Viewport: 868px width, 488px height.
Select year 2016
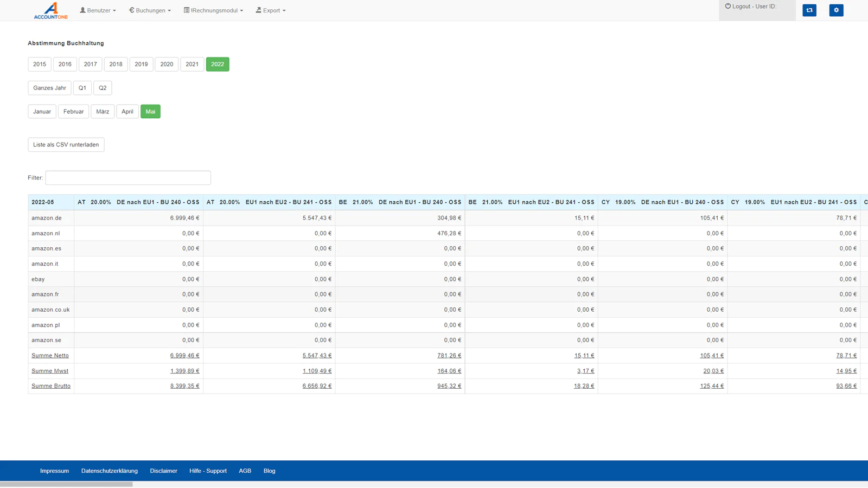pyautogui.click(x=65, y=64)
